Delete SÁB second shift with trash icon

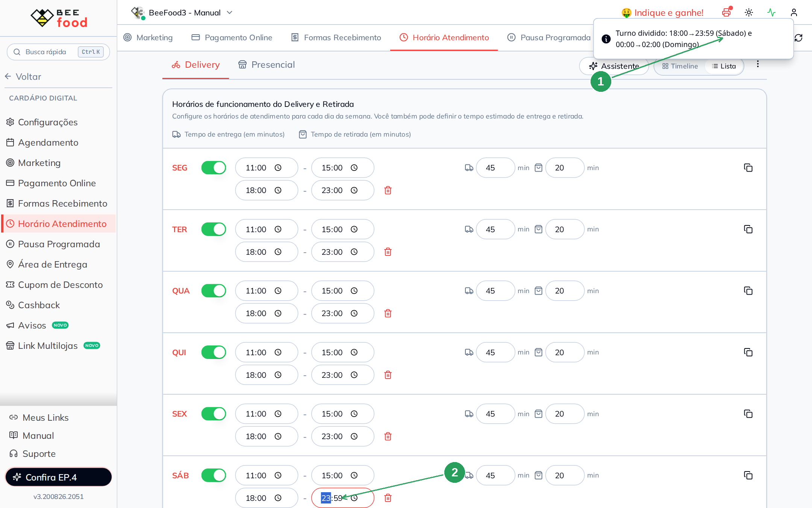(388, 498)
